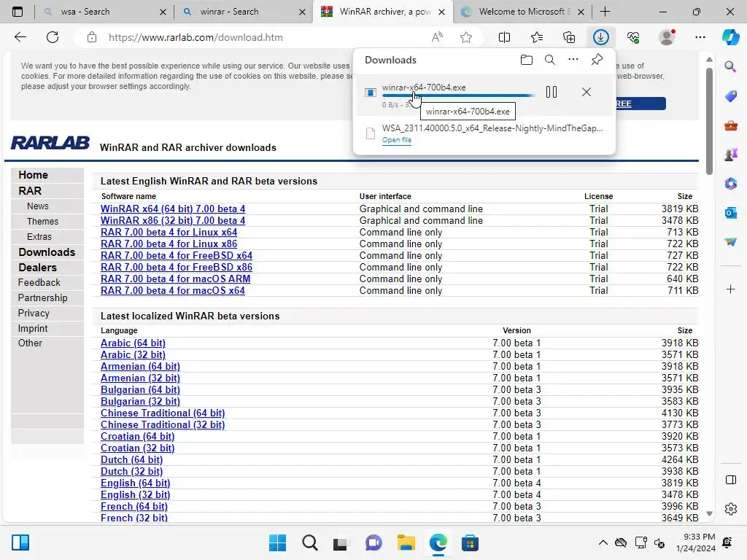747x560 pixels.
Task: Open Browser essentials heart icon
Action: tap(633, 37)
